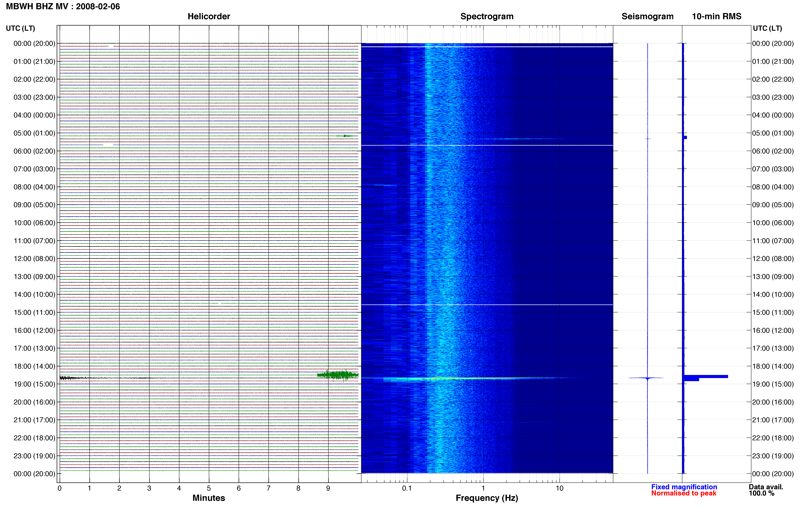Click 15:00 (11:00) label beside the RMS panel
Image resolution: width=812 pixels, height=508 pixels.
773,312
